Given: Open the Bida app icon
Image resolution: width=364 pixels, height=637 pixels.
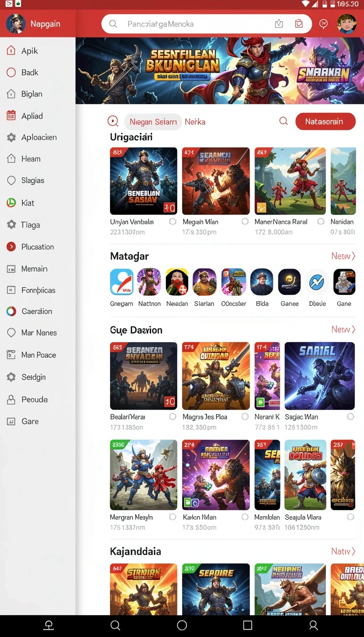Looking at the screenshot, I should tap(262, 282).
